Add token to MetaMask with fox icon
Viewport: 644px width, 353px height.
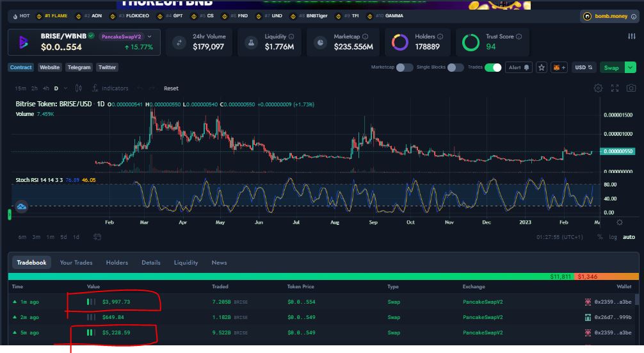click(559, 67)
